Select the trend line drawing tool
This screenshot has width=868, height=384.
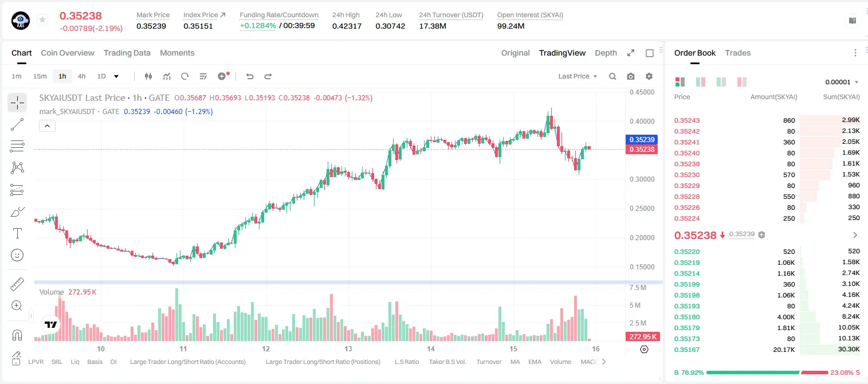coord(17,124)
